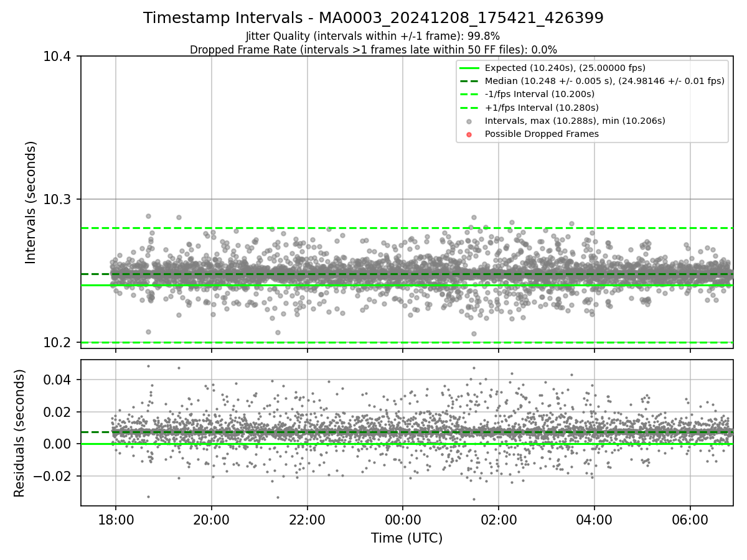Click the plot title 'Timestamp Intervals - MA0003_20241208_175421_426399'
This screenshot has width=747, height=560.
coord(374,18)
